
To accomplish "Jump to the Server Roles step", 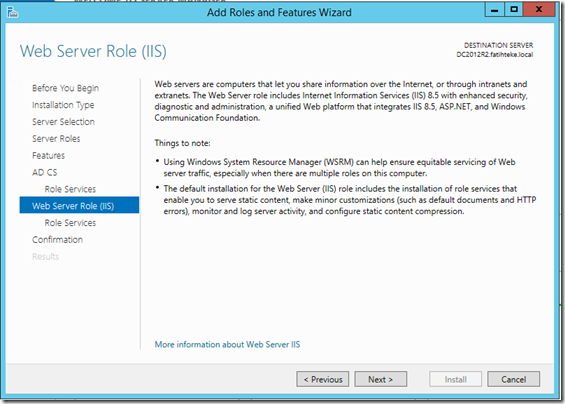I will 56,139.
